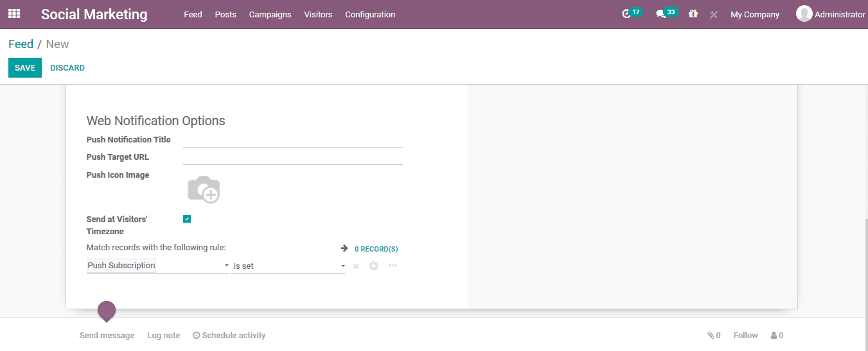Screen dimensions: 868x351
Task: Click the arrow icon beside 0 RECORD(S)
Action: [x=344, y=248]
